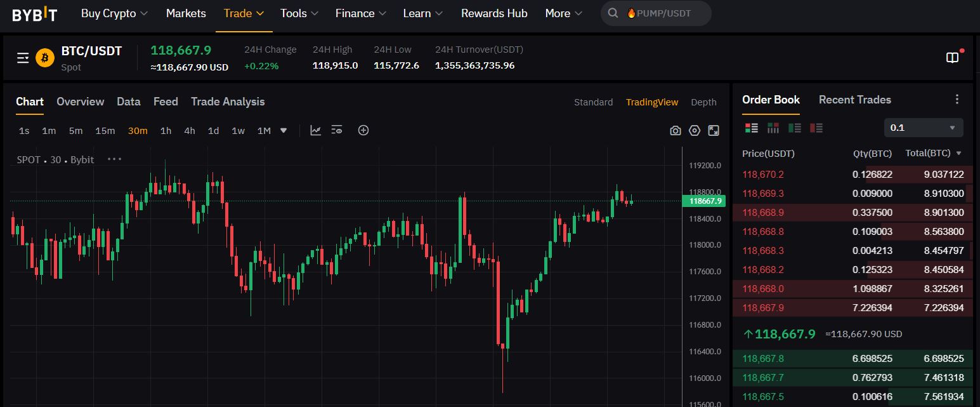Viewport: 980px width, 407px height.
Task: Click the 24H Turnover value 1,355,363,735.96
Action: tap(474, 65)
